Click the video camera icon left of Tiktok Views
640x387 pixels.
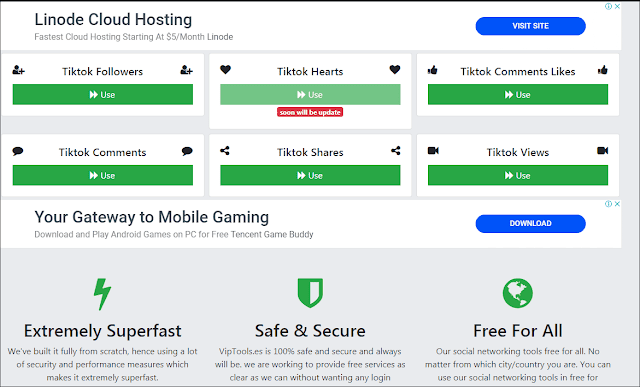(433, 151)
